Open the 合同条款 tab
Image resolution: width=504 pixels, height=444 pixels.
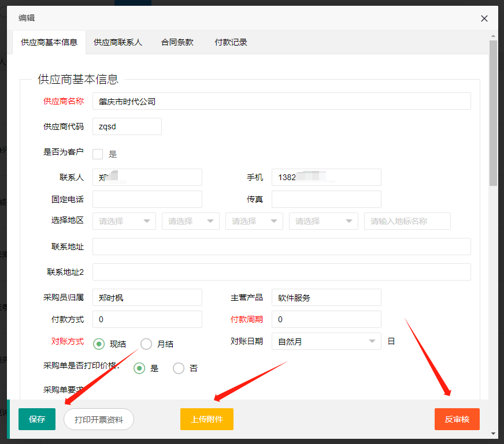[x=177, y=42]
